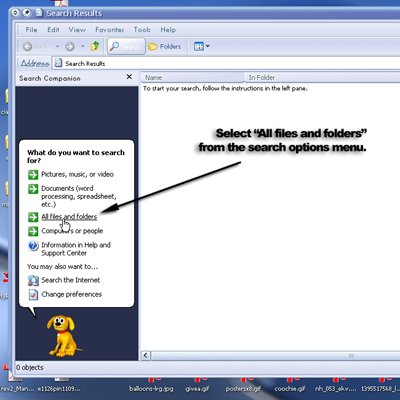This screenshot has height=400, width=400.
Task: Toggle the Search toolbar button
Action: (126, 46)
